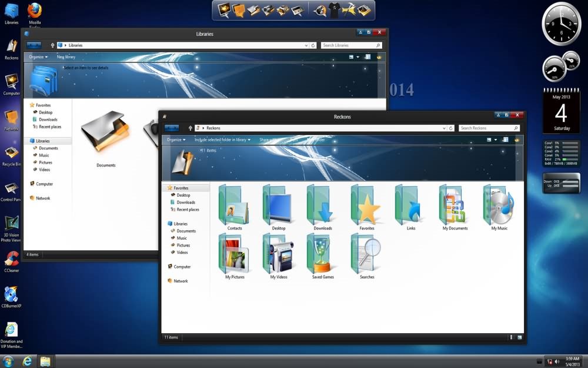Viewport: 588px width, 368px height.
Task: Launch CCleaner from the desktop
Action: click(11, 260)
